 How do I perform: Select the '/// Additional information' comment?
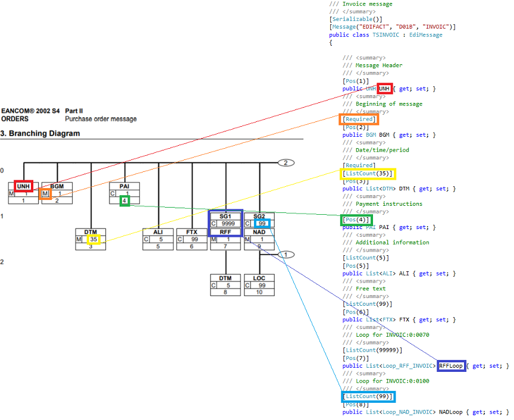(386, 242)
